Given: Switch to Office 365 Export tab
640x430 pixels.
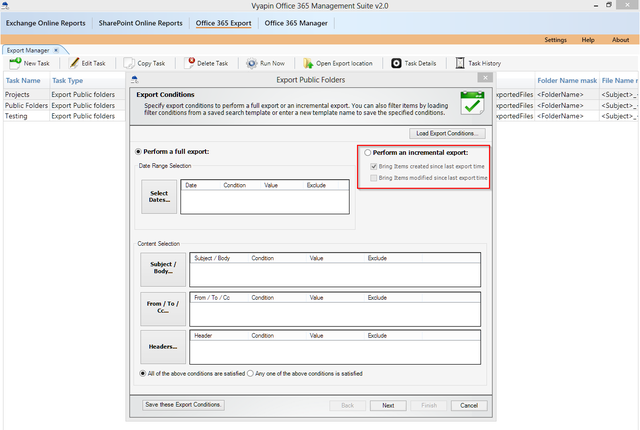Looking at the screenshot, I should [223, 23].
